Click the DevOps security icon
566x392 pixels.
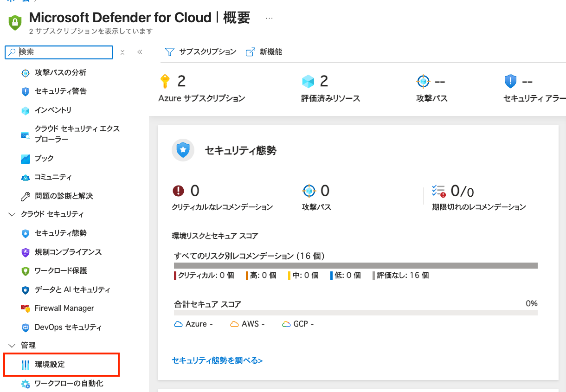tap(26, 328)
